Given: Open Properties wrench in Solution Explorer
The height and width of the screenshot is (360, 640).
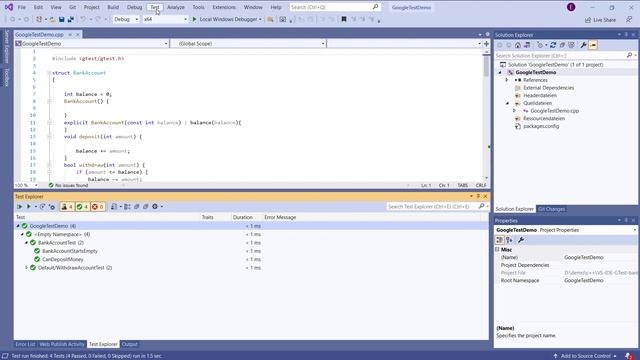Looking at the screenshot, I should point(584,45).
